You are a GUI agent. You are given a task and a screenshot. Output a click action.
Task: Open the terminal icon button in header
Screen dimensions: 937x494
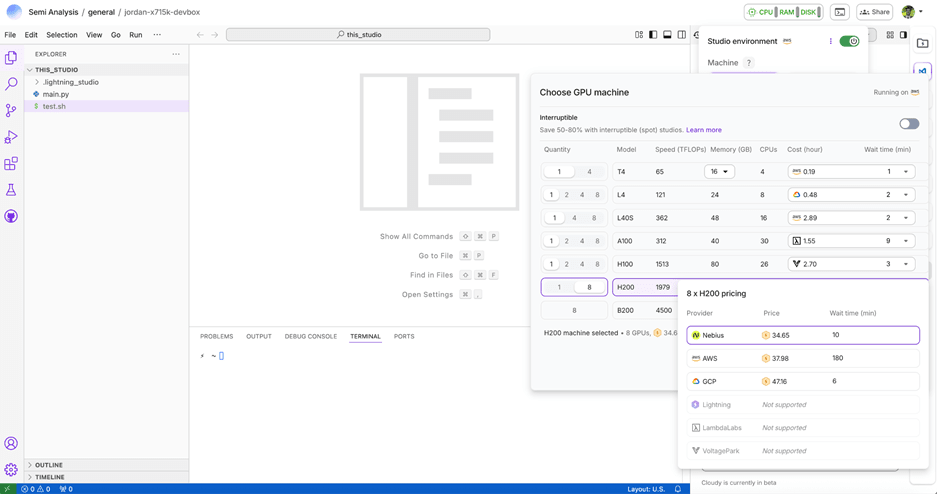pos(840,12)
